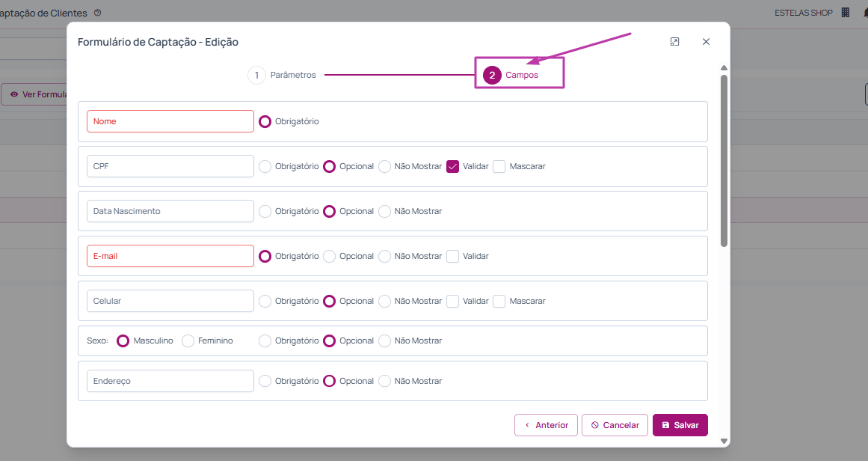868x461 pixels.
Task: Close the Formulário de Captação dialog
Action: pos(706,42)
